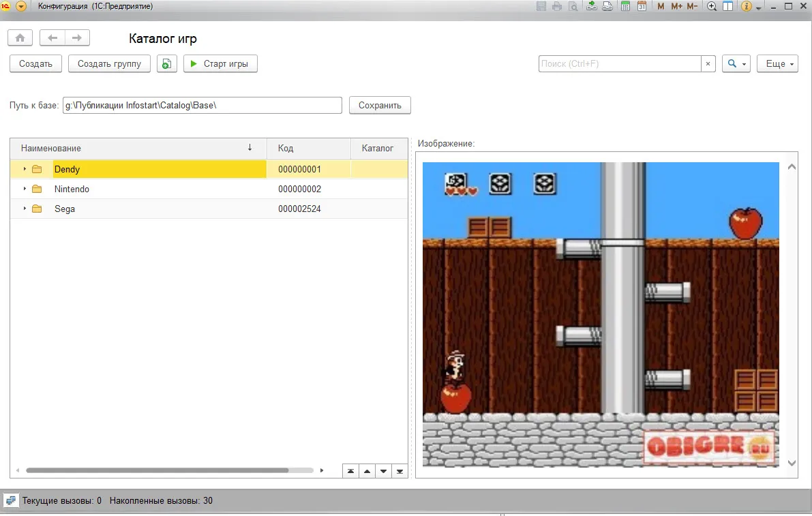The image size is (812, 516).
Task: Click the Go To Link icon with document
Action: click(607, 6)
